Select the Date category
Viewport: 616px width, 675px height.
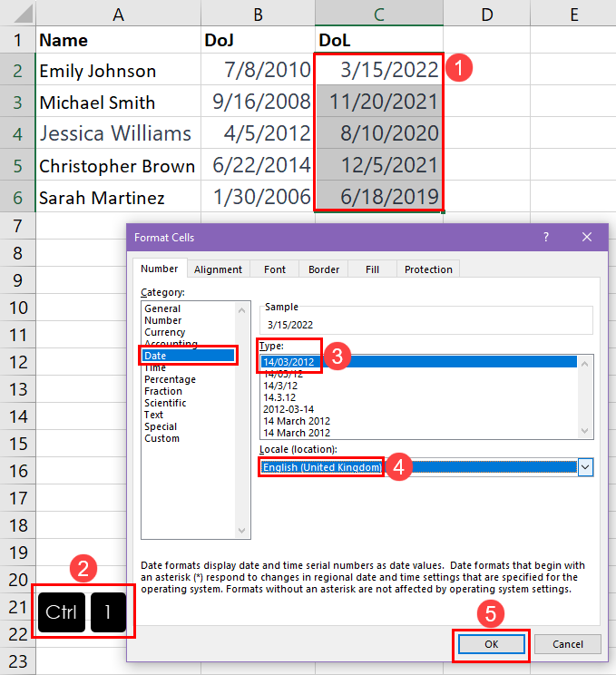pos(189,356)
